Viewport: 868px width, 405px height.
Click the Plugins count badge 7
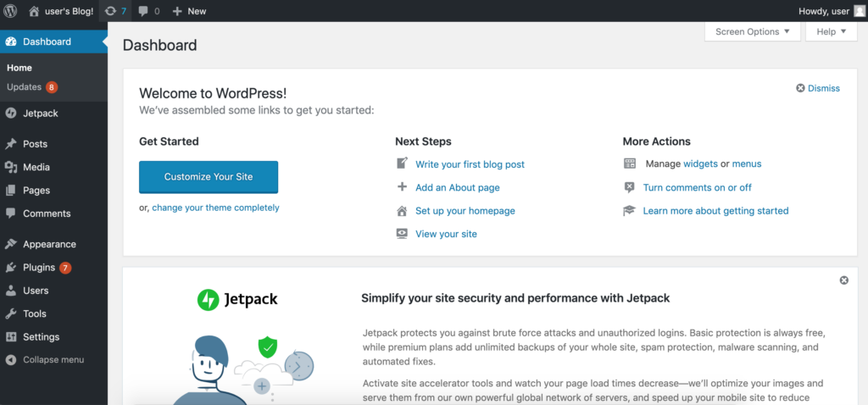point(65,268)
